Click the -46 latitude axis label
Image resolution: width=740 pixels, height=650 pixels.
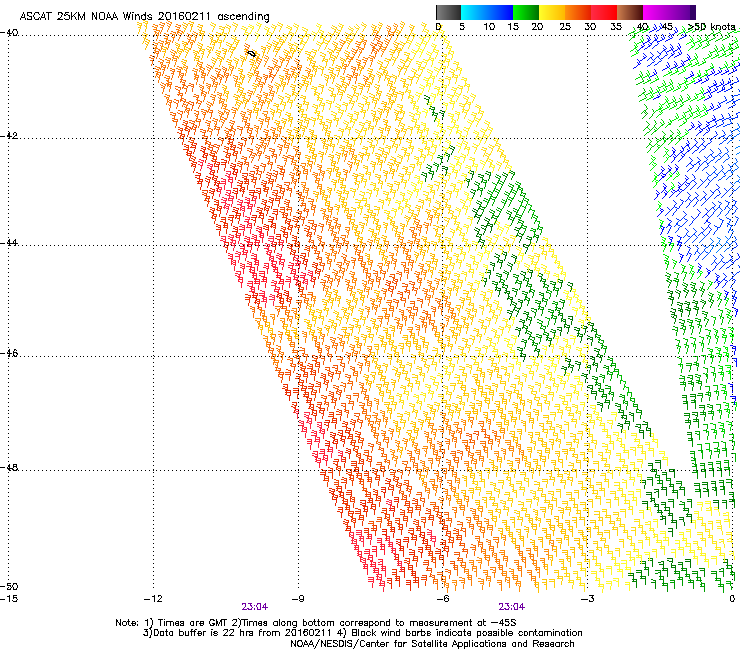click(9, 354)
